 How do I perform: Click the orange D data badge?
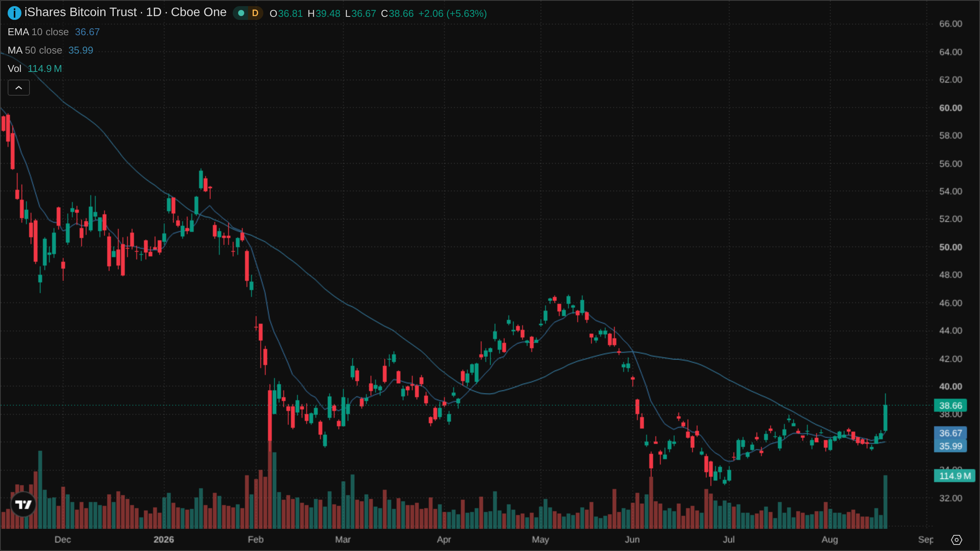pyautogui.click(x=255, y=13)
